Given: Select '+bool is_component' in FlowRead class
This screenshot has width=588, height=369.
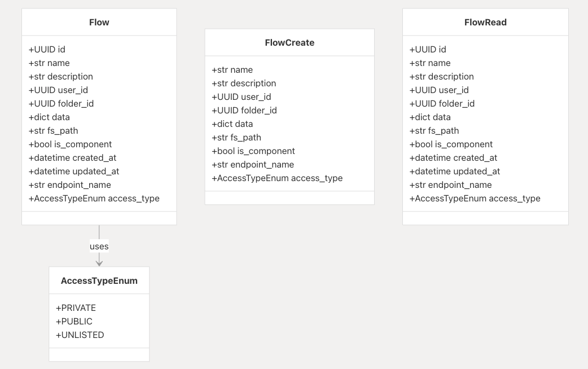Looking at the screenshot, I should click(x=451, y=144).
